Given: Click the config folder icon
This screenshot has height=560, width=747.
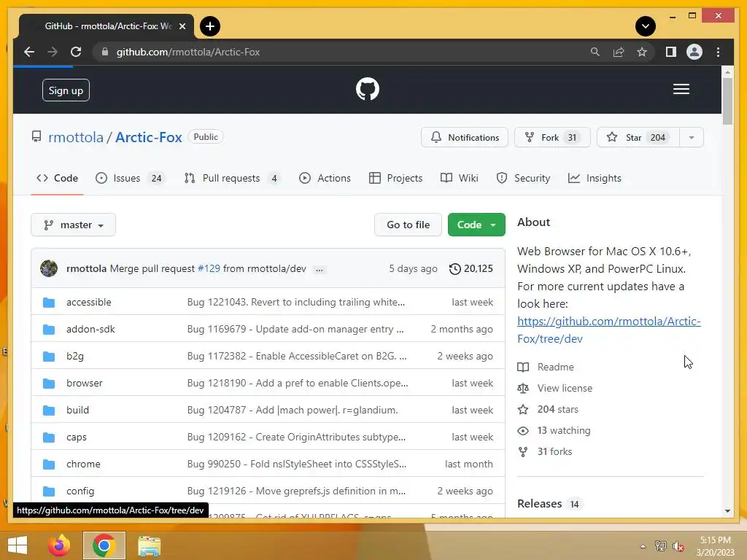Looking at the screenshot, I should (x=49, y=491).
